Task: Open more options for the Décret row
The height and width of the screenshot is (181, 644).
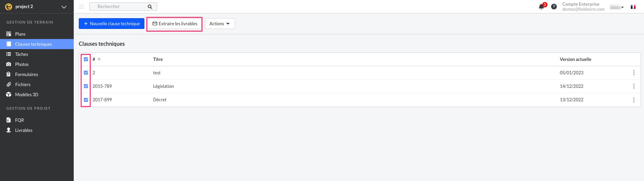Action: 634,100
